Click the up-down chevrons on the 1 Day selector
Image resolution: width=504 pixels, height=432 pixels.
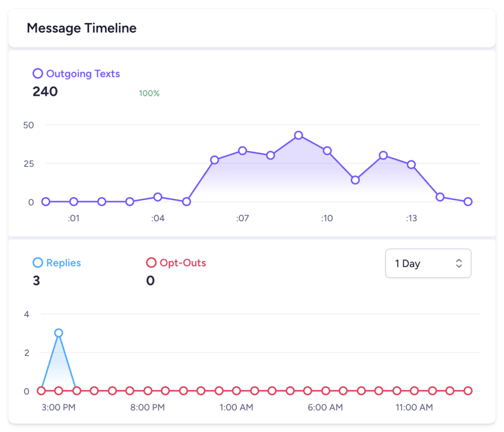[x=459, y=263]
